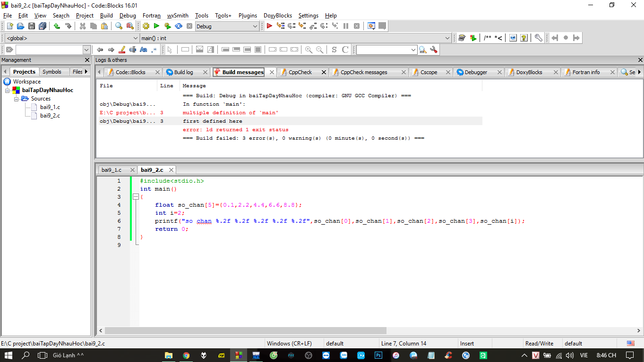Click the horizontal scrollbar in the editor
The image size is (644, 362).
[x=246, y=331]
